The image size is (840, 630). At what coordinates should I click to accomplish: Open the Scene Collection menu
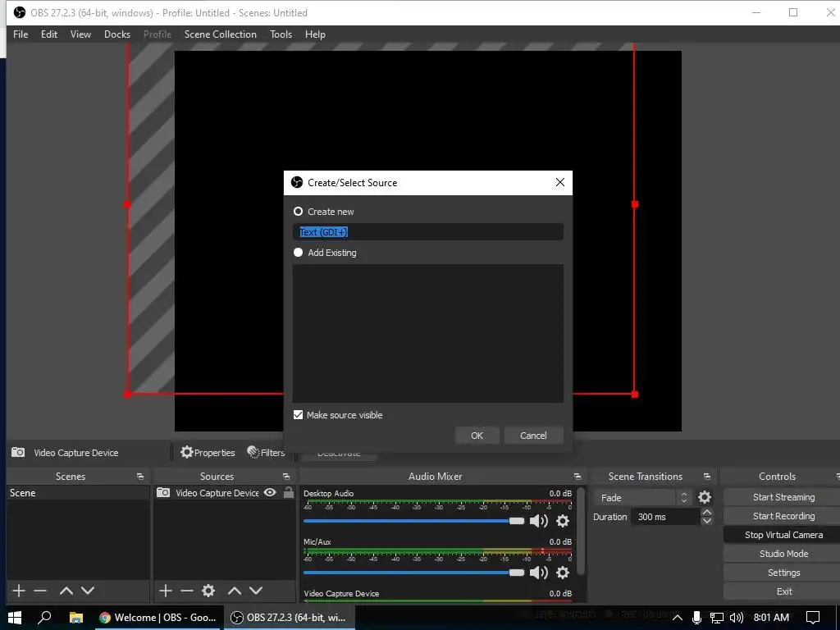(x=220, y=34)
